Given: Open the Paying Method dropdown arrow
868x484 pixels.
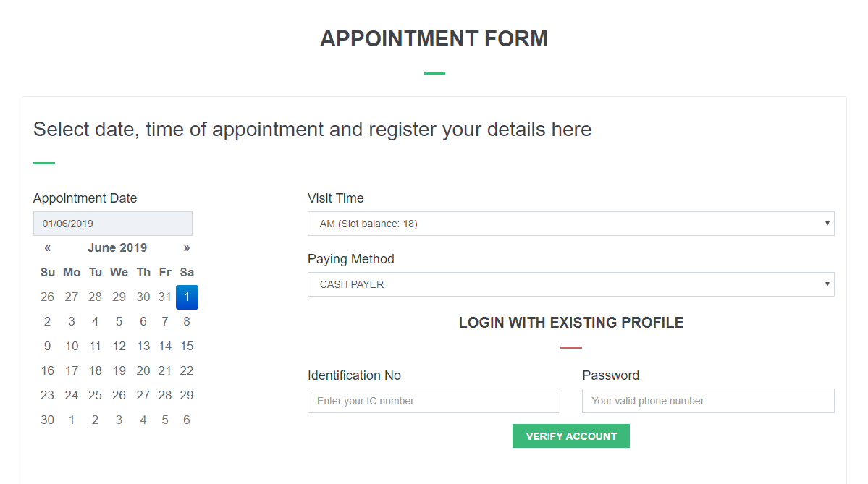Looking at the screenshot, I should click(828, 284).
